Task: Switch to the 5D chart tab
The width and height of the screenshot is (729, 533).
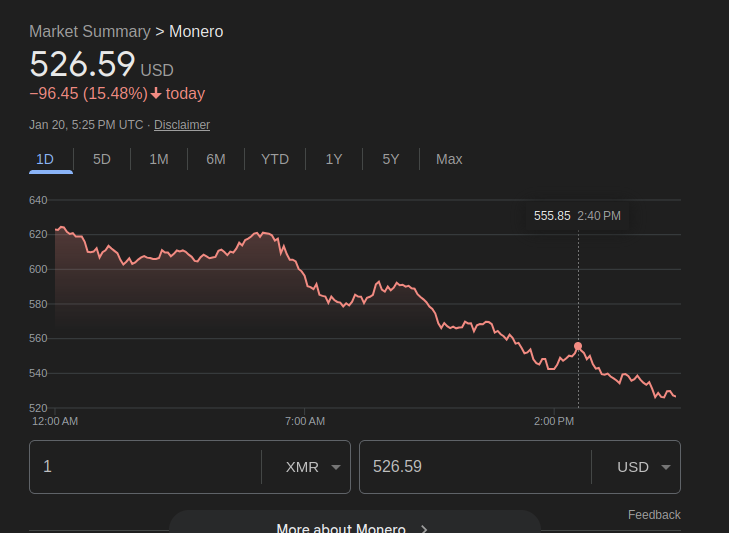Action: [x=102, y=159]
